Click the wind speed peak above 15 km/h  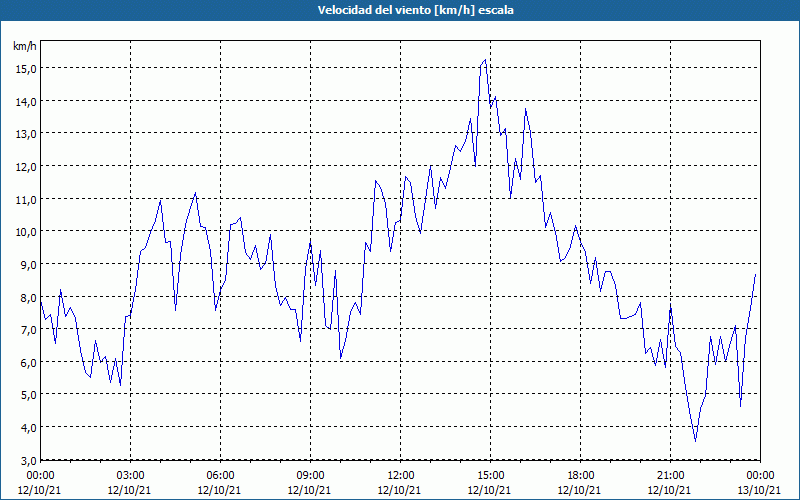[485, 60]
